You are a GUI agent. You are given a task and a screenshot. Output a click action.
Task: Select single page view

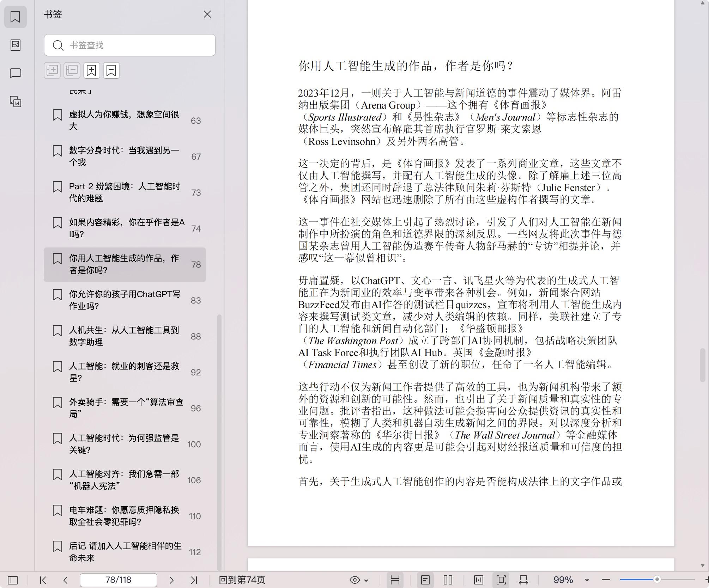pyautogui.click(x=425, y=580)
